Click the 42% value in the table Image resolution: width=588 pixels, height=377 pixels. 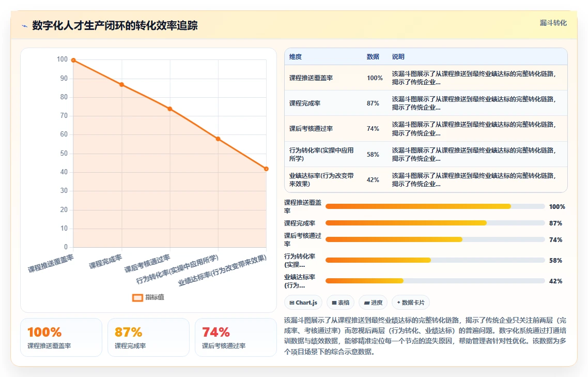tap(373, 180)
